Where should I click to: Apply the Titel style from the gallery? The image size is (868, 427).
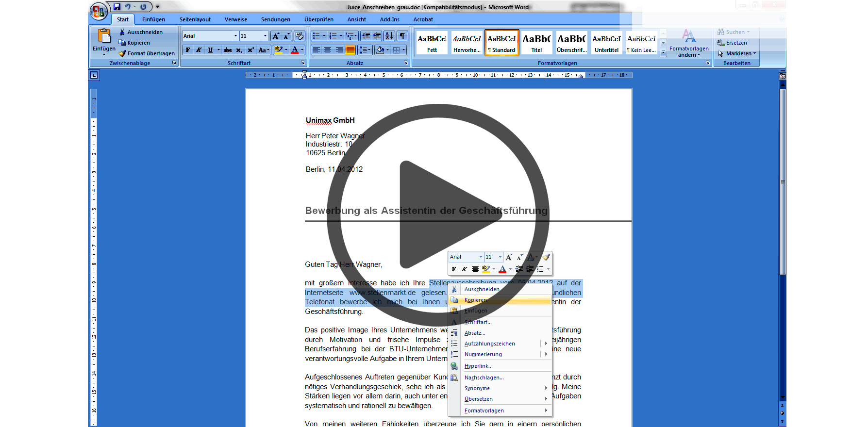tap(536, 43)
